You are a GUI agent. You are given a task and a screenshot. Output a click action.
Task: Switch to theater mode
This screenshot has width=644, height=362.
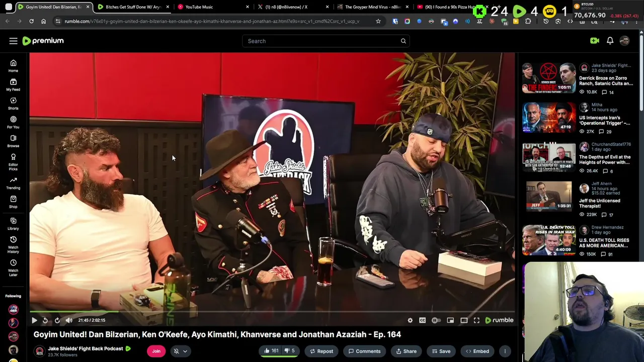[x=464, y=320]
